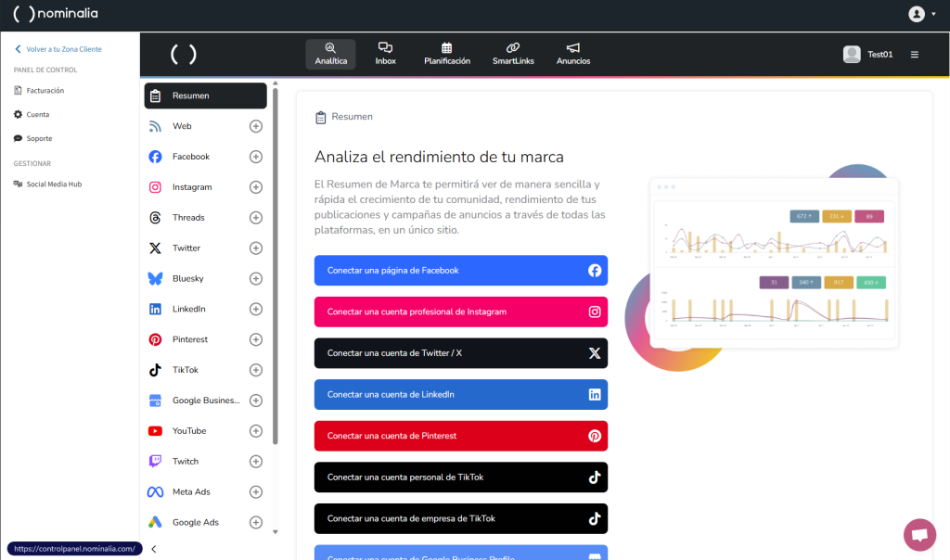Select Resumen in the sidebar
Image resolution: width=950 pixels, height=560 pixels.
coord(205,95)
